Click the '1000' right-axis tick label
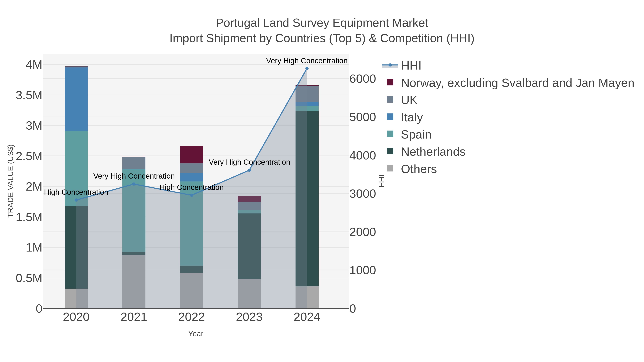 click(x=363, y=270)
